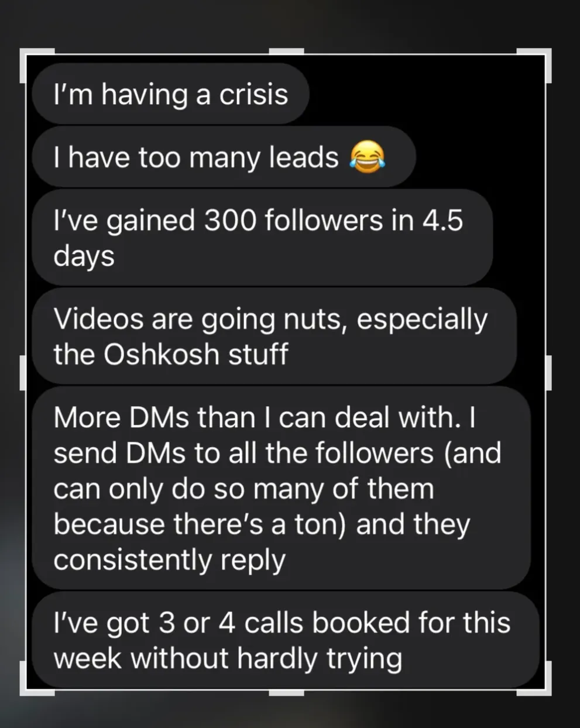Click "without hardly trying" text in last bubble
The height and width of the screenshot is (728, 580).
[x=266, y=659]
